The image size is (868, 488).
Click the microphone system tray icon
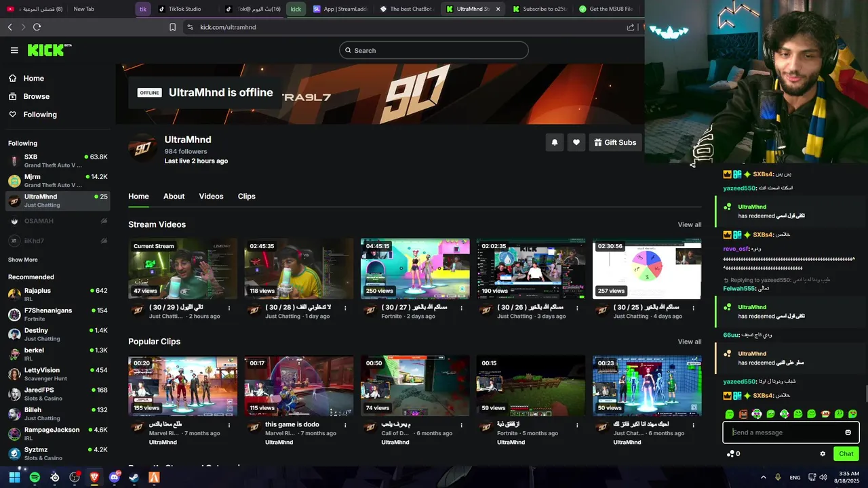pyautogui.click(x=778, y=477)
